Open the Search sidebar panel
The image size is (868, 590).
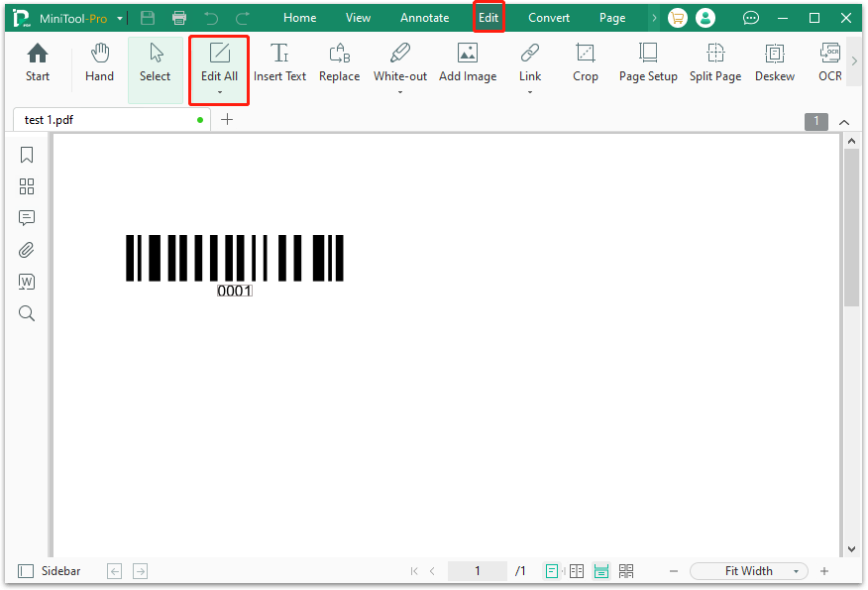(x=27, y=313)
